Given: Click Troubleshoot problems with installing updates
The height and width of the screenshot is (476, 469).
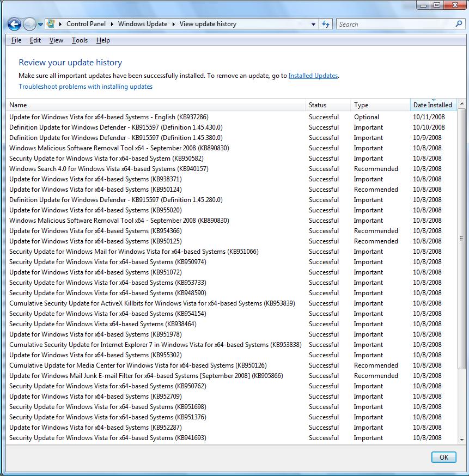Looking at the screenshot, I should 86,87.
